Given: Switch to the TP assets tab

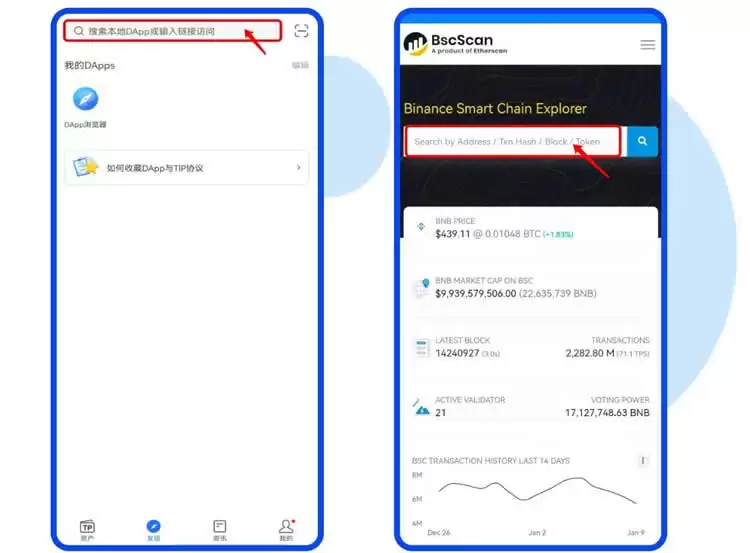Looking at the screenshot, I should click(x=87, y=530).
